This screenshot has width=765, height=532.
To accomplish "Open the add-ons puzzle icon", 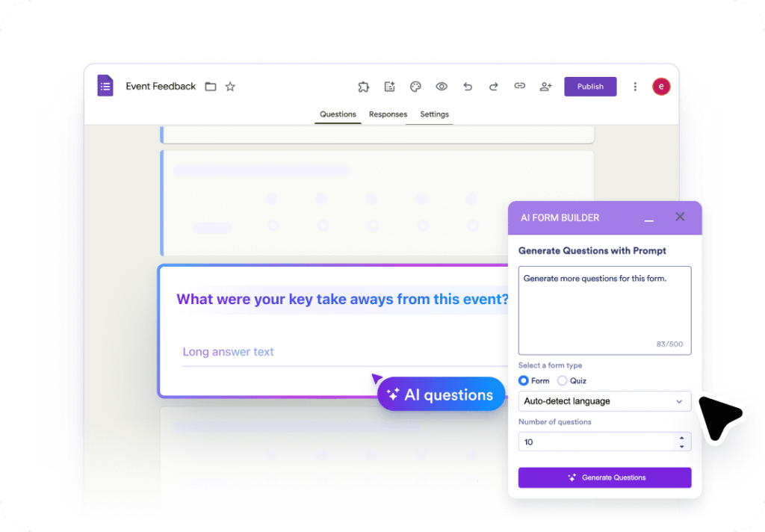I will pyautogui.click(x=364, y=86).
